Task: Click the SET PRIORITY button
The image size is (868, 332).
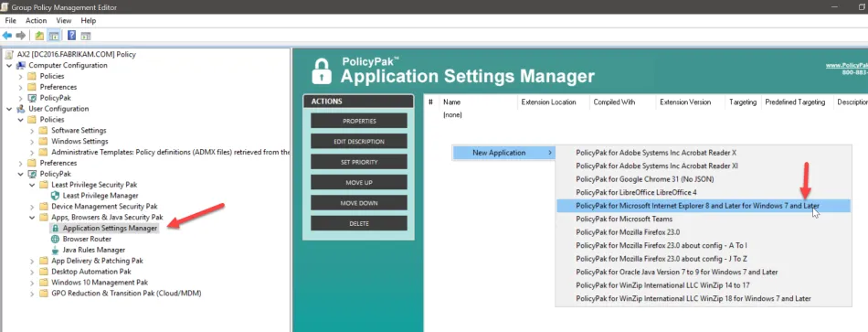Action: coord(359,162)
